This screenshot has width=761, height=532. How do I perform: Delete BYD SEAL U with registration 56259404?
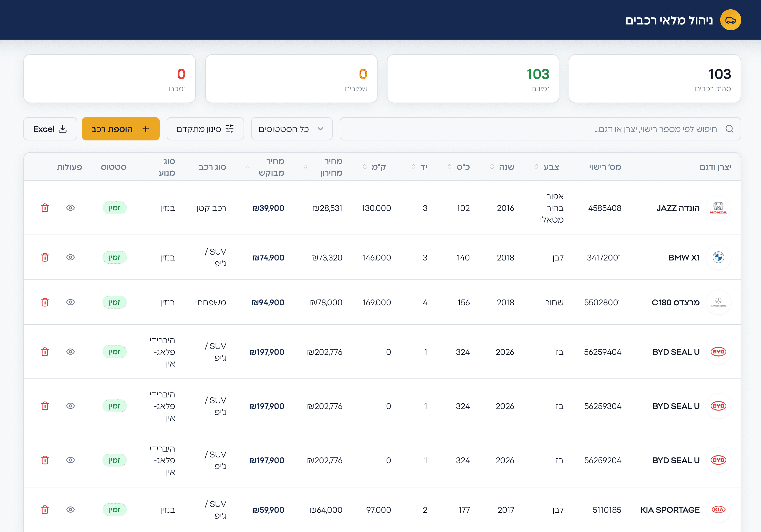pos(45,352)
